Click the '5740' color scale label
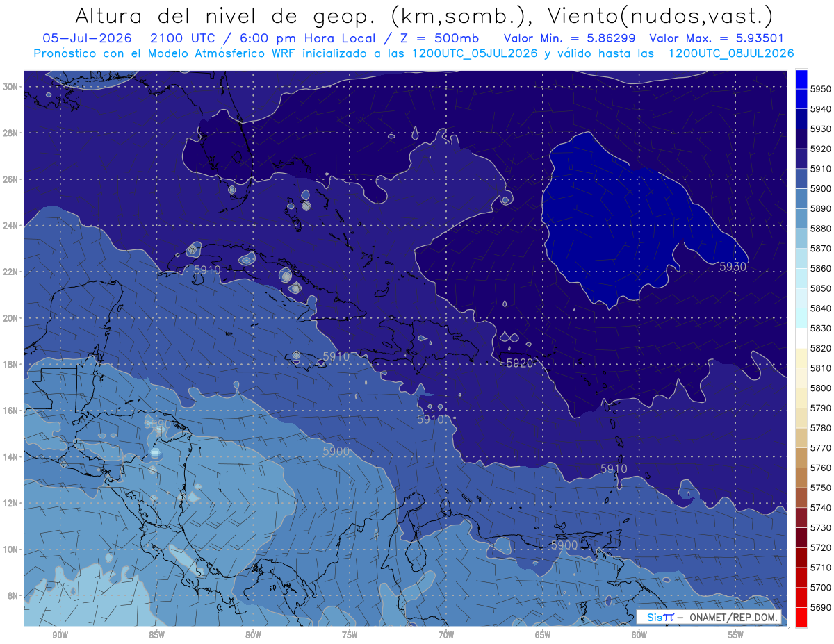Screen dimensions: 834x644 [x=821, y=508]
